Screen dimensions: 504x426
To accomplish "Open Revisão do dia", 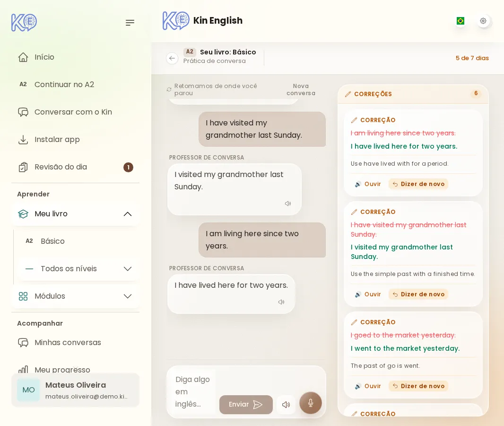I will point(76,167).
